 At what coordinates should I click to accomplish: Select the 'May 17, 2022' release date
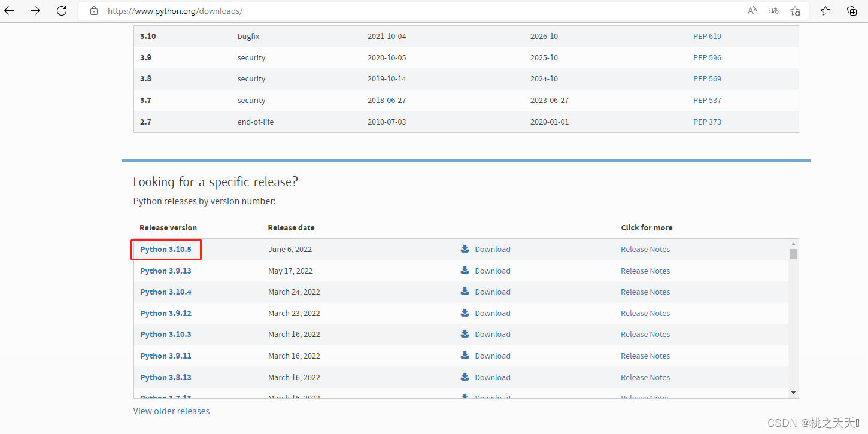(290, 271)
